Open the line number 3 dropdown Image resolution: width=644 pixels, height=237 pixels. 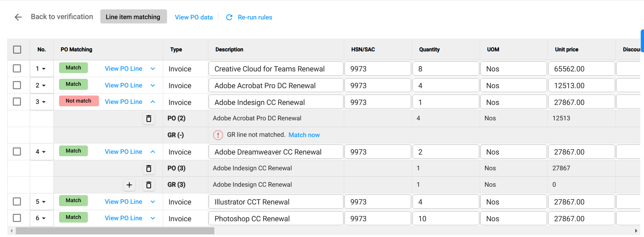tap(41, 102)
